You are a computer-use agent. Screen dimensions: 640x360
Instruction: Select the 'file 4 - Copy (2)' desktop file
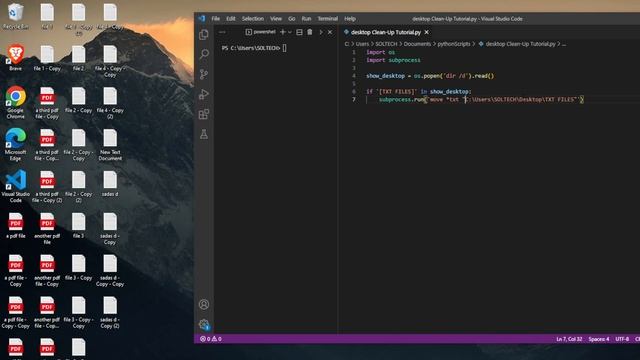(x=110, y=102)
